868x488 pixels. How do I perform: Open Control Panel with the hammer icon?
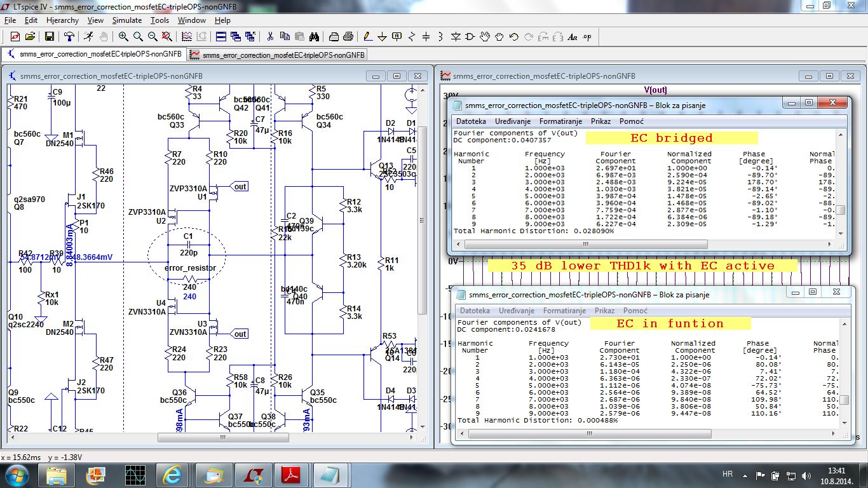point(69,37)
